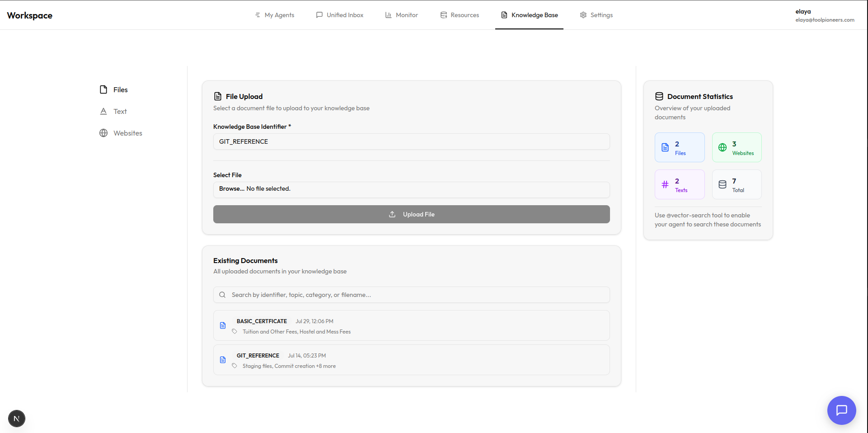Viewport: 868px width, 433px height.
Task: Click the Files count card icon
Action: 665,147
